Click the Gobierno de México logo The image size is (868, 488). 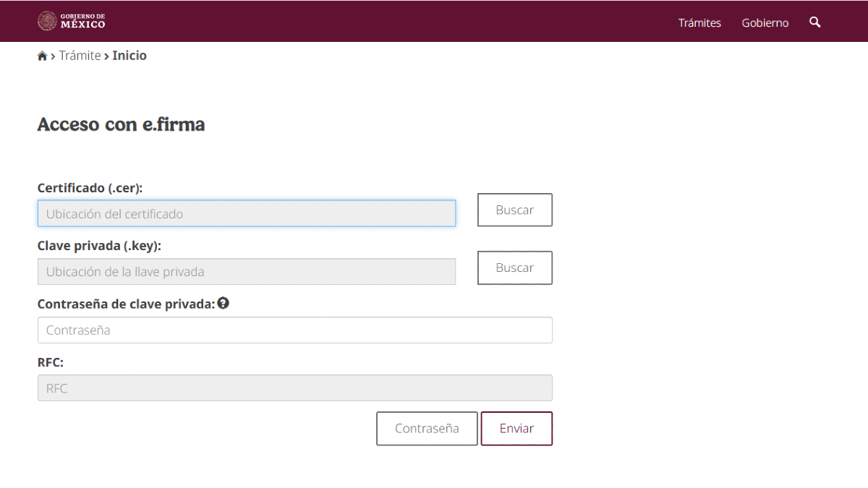(x=72, y=21)
